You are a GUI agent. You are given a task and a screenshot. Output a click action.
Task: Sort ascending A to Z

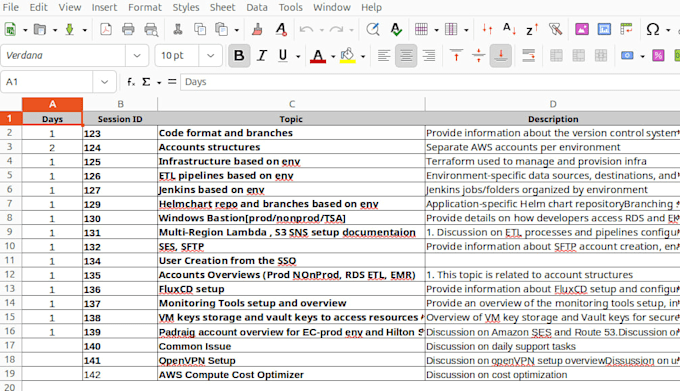pyautogui.click(x=509, y=29)
